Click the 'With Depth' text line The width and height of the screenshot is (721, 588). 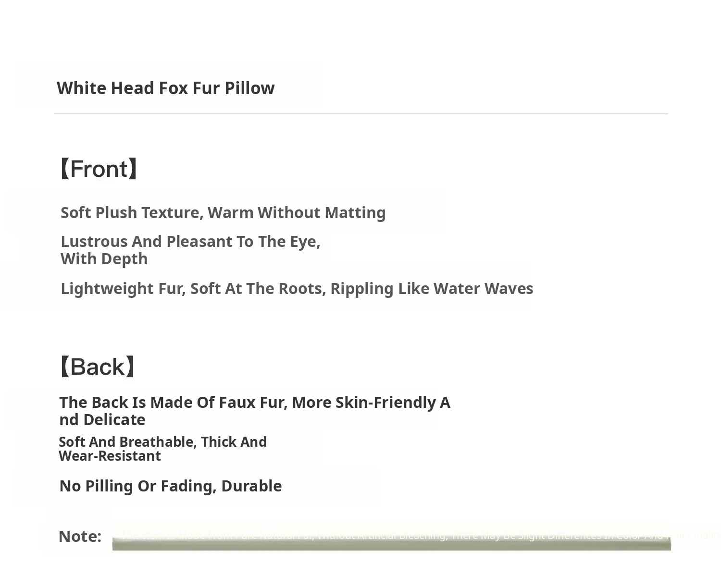104,259
